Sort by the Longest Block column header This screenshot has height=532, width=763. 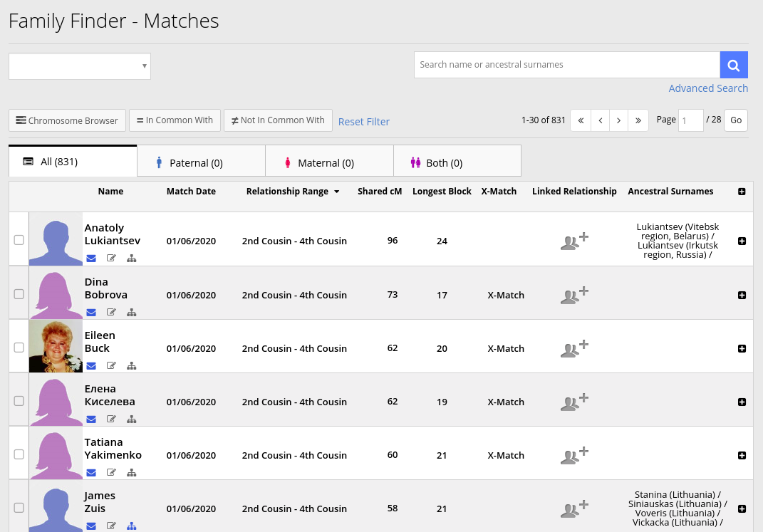(x=442, y=192)
